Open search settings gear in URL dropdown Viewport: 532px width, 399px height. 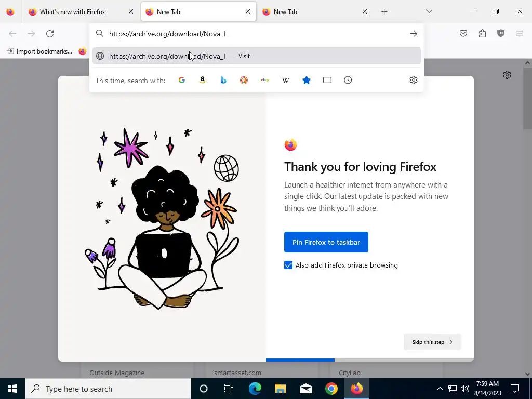tap(413, 80)
